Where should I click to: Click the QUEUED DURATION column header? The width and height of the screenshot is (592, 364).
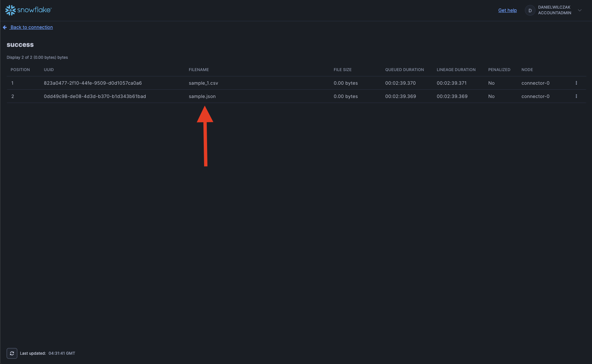pos(404,70)
